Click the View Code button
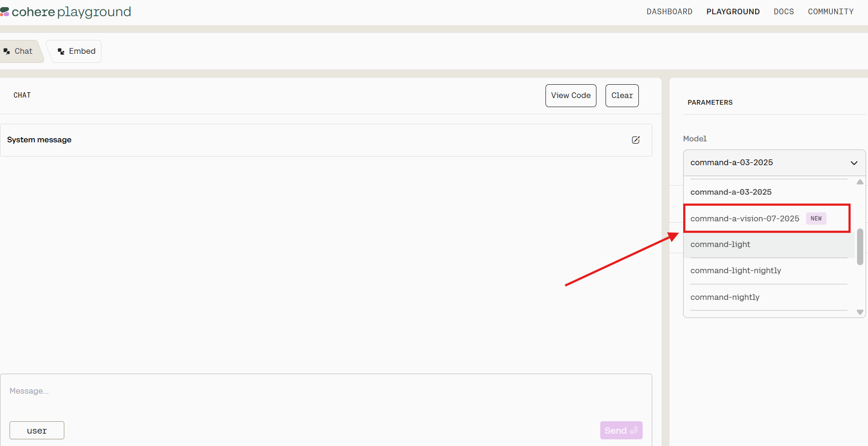Viewport: 868px width, 446px height. (570, 95)
